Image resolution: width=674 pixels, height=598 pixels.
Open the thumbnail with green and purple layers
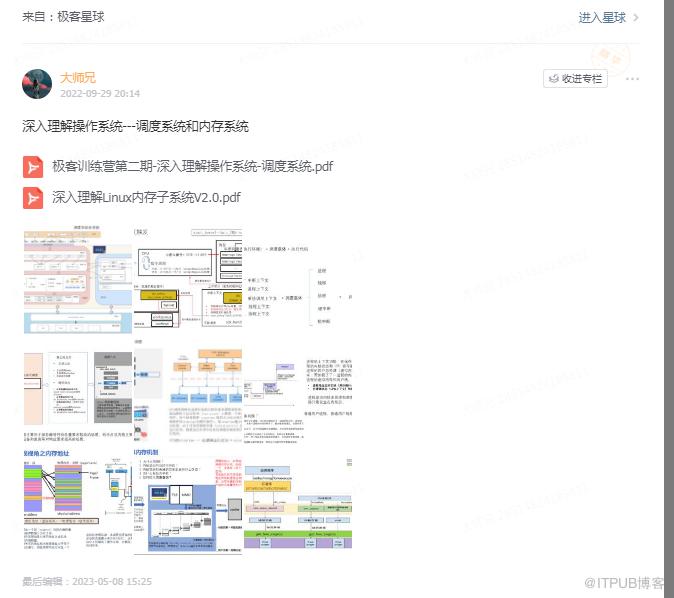click(x=298, y=500)
